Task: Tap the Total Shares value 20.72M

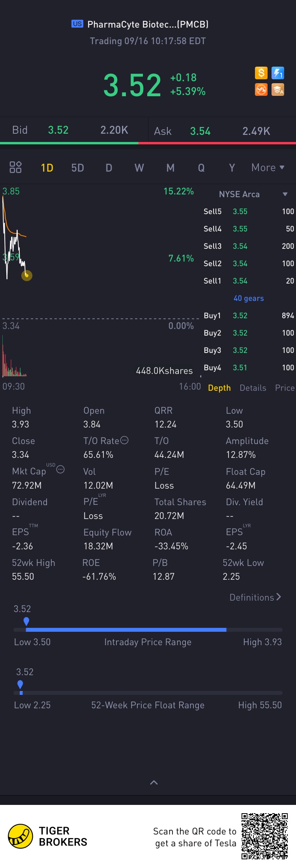Action: click(169, 516)
